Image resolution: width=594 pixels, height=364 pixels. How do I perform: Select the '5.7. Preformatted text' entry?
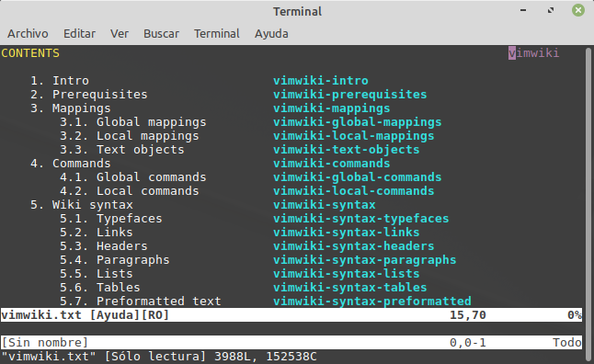point(140,301)
